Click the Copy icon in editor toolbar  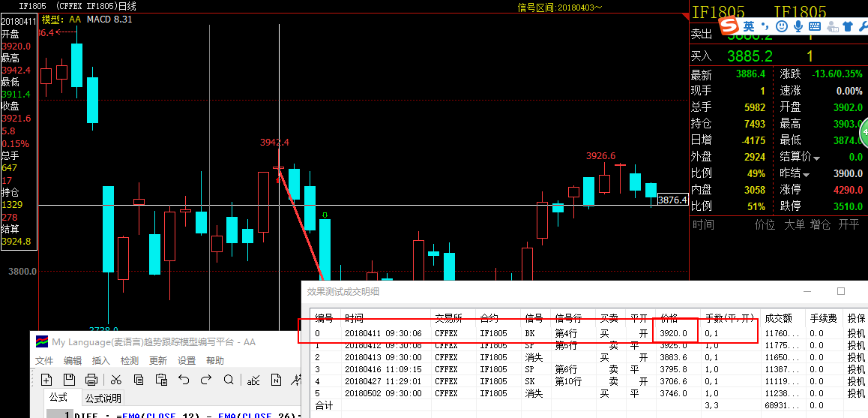(139, 380)
